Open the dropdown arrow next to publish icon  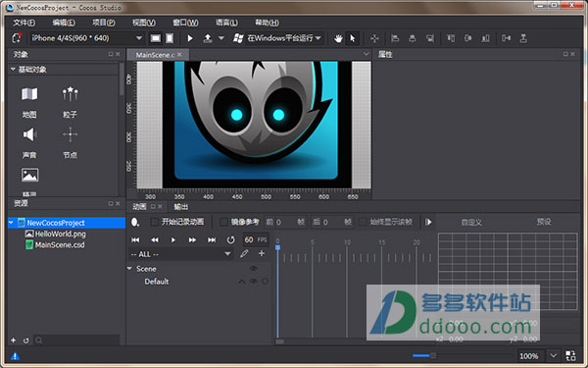pos(221,38)
